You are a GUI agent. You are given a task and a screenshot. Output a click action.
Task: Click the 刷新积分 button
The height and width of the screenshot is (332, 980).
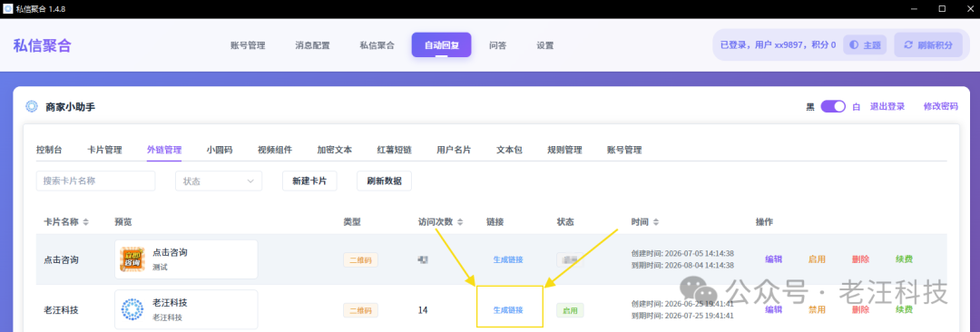coord(928,45)
